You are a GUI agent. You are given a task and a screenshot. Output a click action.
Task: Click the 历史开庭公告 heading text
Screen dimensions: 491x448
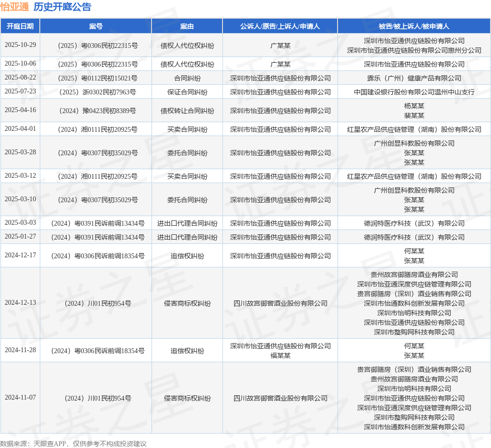pos(62,7)
